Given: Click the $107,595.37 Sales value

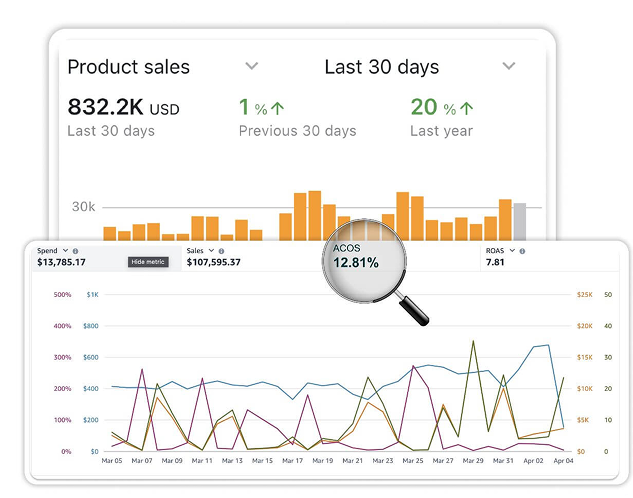Looking at the screenshot, I should point(213,262).
